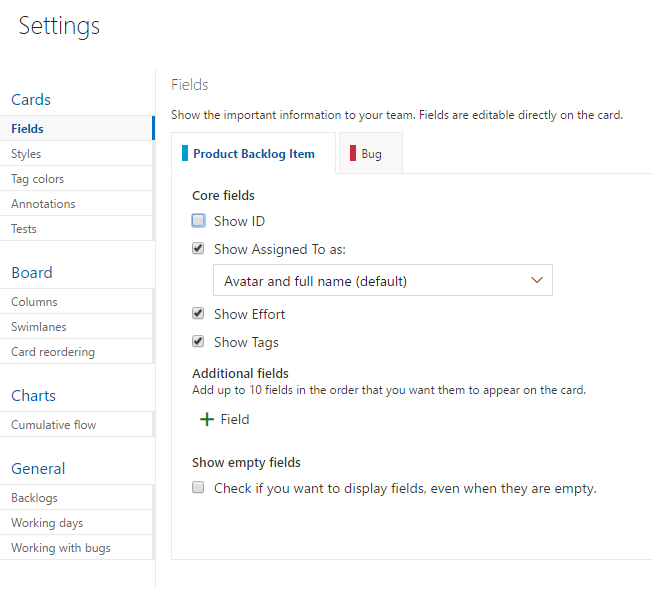Toggle the Show Effort checkbox
The width and height of the screenshot is (653, 589).
pos(198,313)
